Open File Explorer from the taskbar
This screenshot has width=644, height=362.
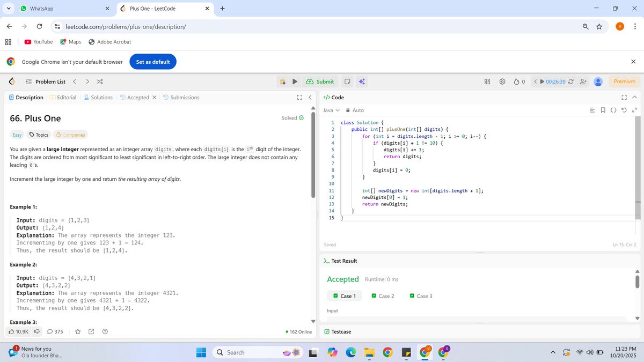coord(369,352)
